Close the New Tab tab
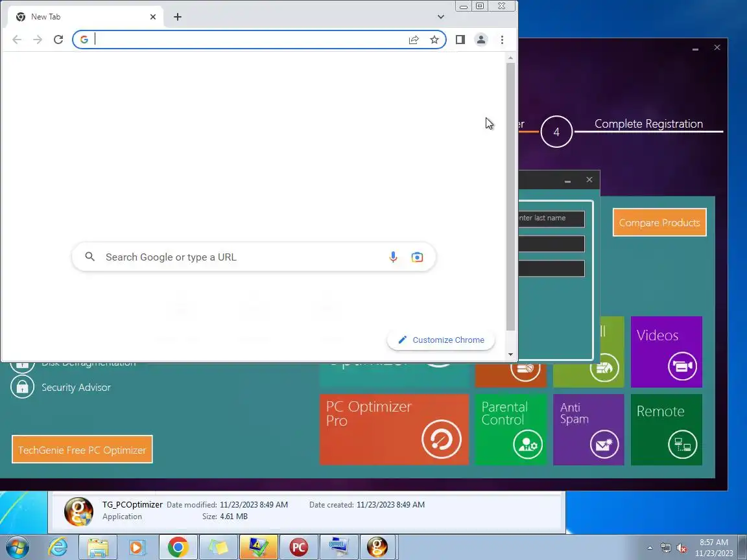747x560 pixels. pos(153,17)
